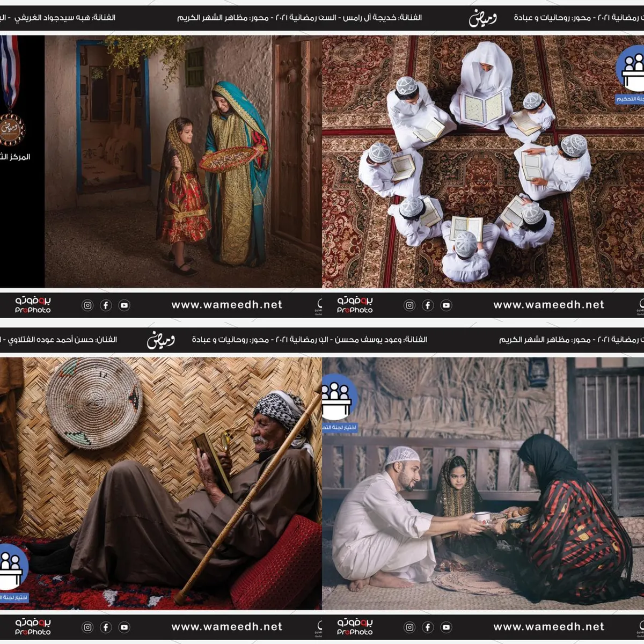Image resolution: width=644 pixels, height=644 pixels.
Task: Click Facebook icon under the children reading Quran photo
Action: pos(428,305)
